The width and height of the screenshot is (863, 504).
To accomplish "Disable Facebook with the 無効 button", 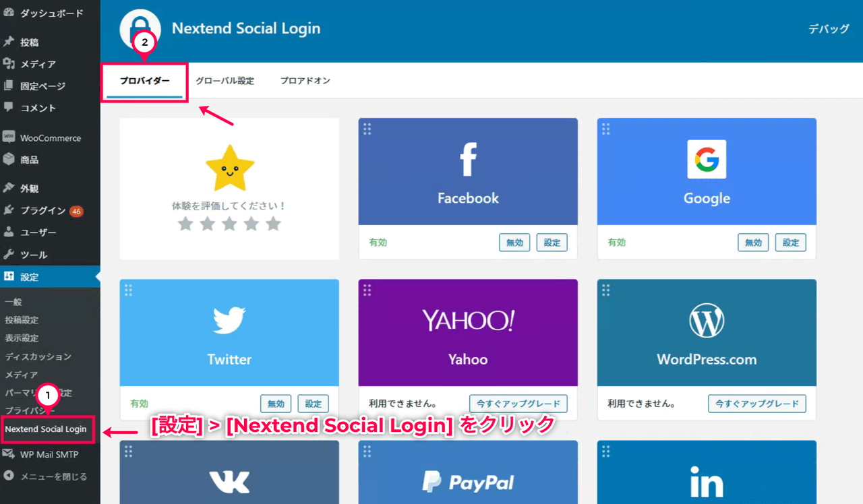I will 514,243.
